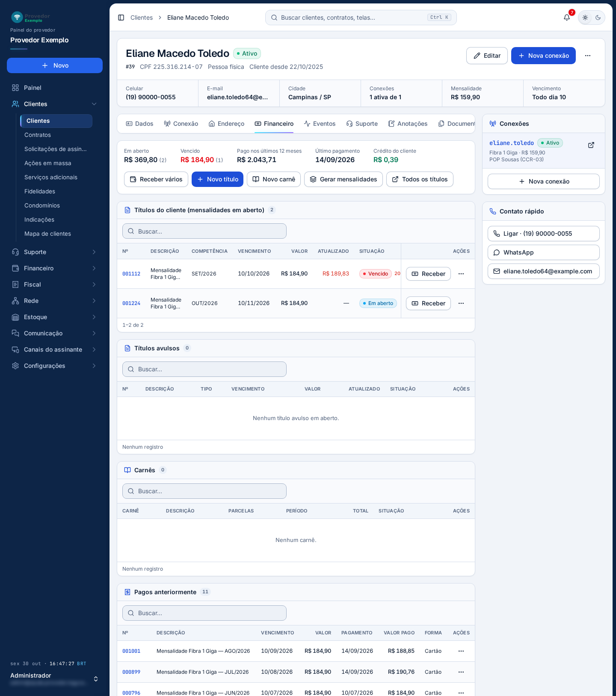
Task: Click the WhatsApp quick contact button
Action: 544,252
